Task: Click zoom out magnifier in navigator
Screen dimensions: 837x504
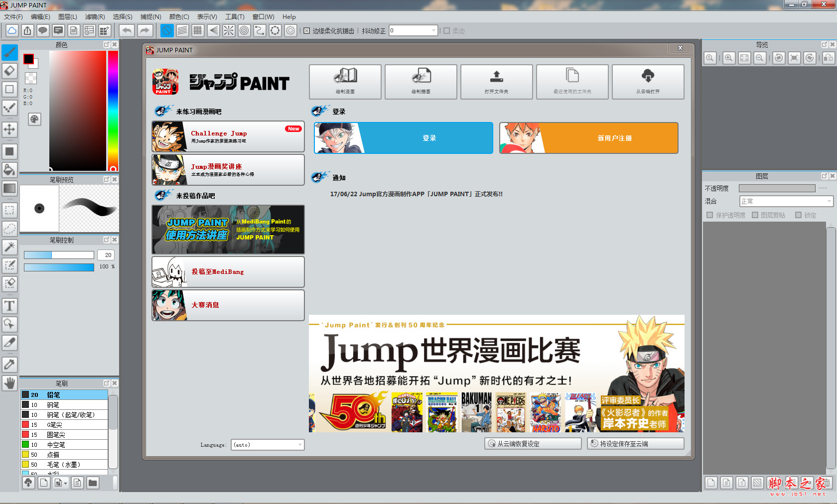Action: 760,58
